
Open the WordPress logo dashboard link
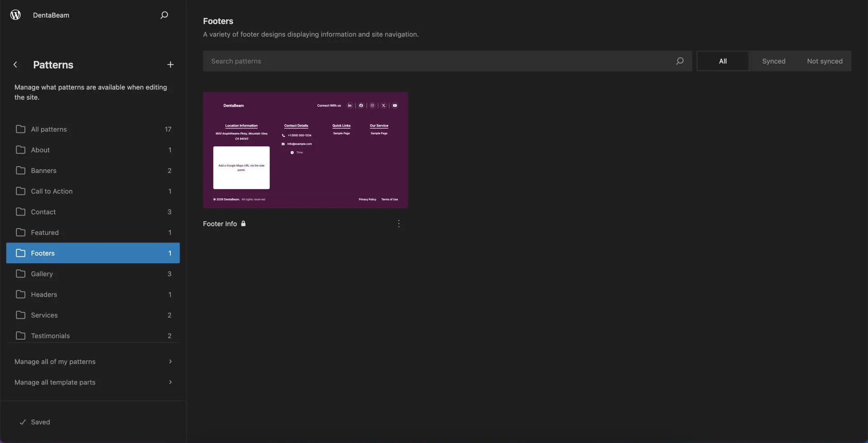15,15
